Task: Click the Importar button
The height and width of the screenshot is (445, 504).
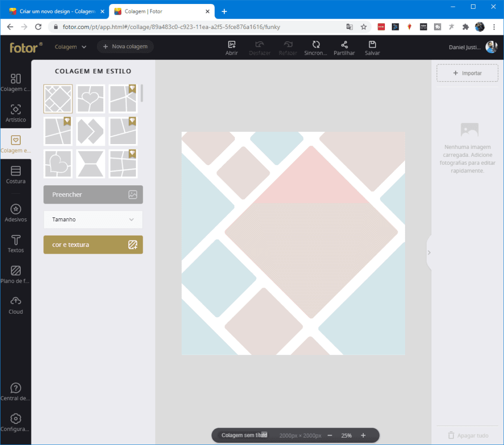Action: pos(467,73)
